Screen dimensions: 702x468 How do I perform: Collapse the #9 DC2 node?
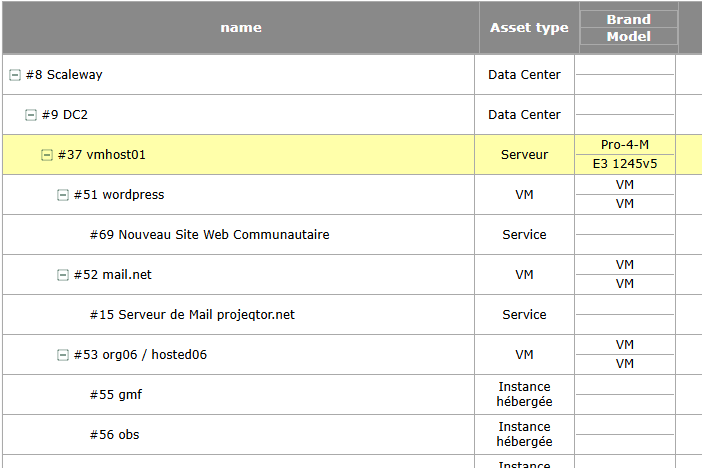[31, 115]
